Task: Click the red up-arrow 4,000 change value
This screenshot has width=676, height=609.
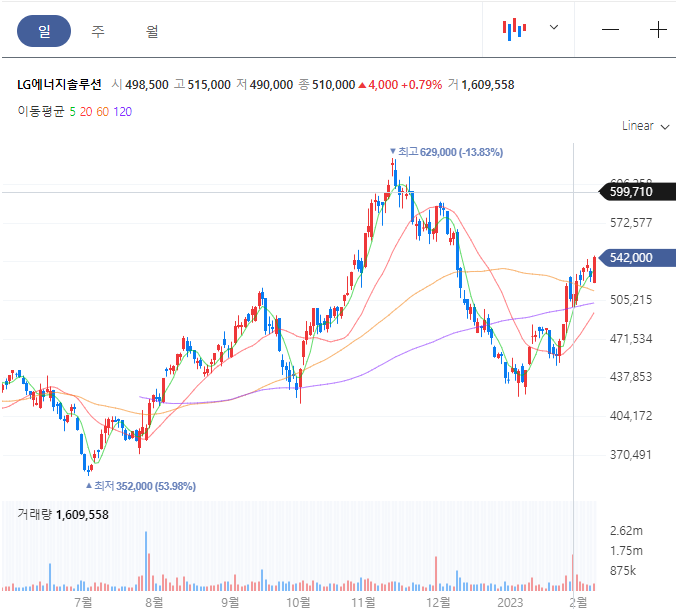Action: click(378, 84)
